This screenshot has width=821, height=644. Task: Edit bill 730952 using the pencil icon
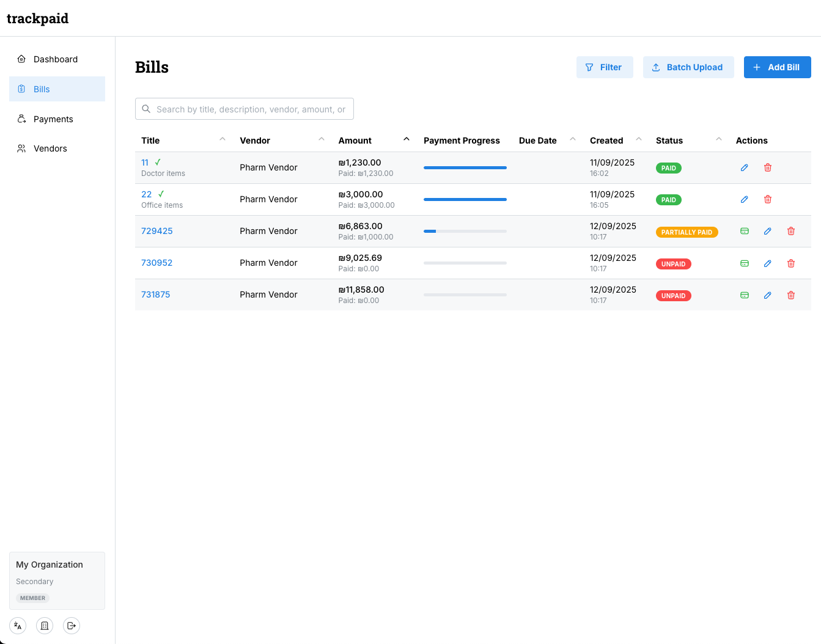pyautogui.click(x=767, y=263)
